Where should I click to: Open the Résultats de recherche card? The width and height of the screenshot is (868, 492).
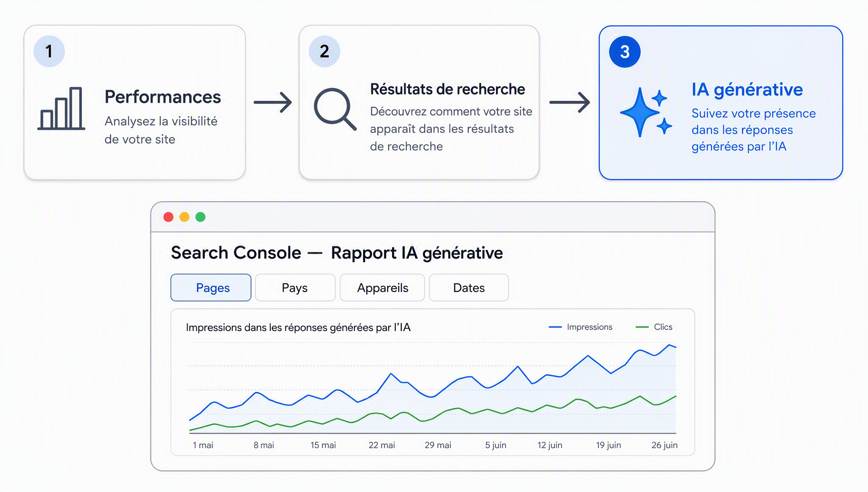pyautogui.click(x=419, y=103)
